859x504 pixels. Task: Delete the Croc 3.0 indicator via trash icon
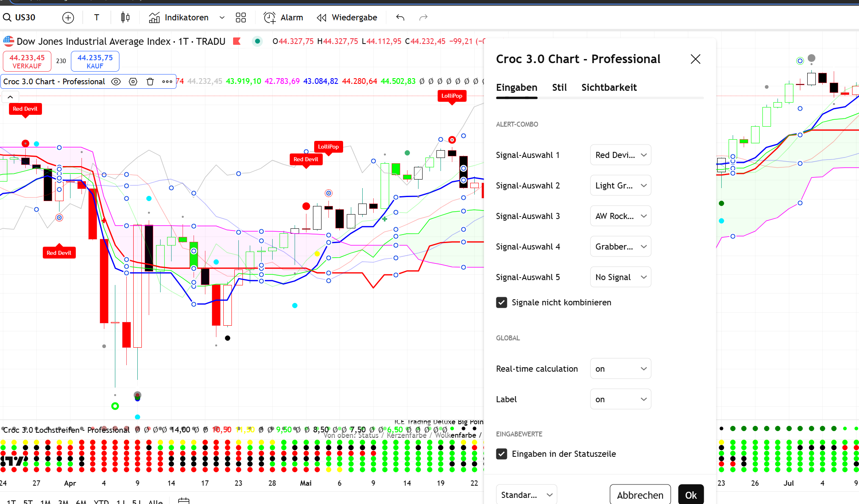(x=150, y=81)
